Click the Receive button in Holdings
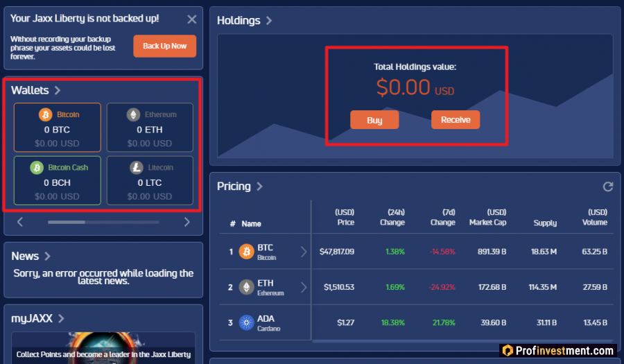624x364 pixels. click(x=456, y=120)
